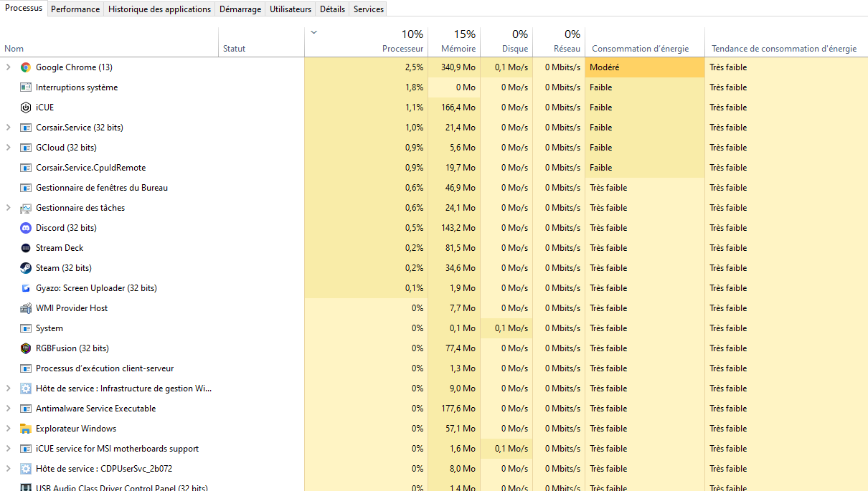Click the 77,4 Mo RGBFusion memory value
The width and height of the screenshot is (868, 491).
[x=461, y=348]
